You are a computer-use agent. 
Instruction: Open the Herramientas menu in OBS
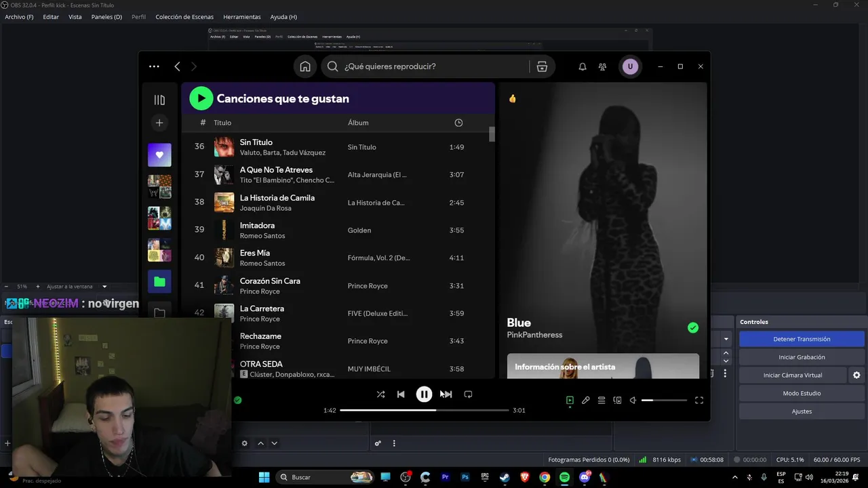(x=241, y=17)
